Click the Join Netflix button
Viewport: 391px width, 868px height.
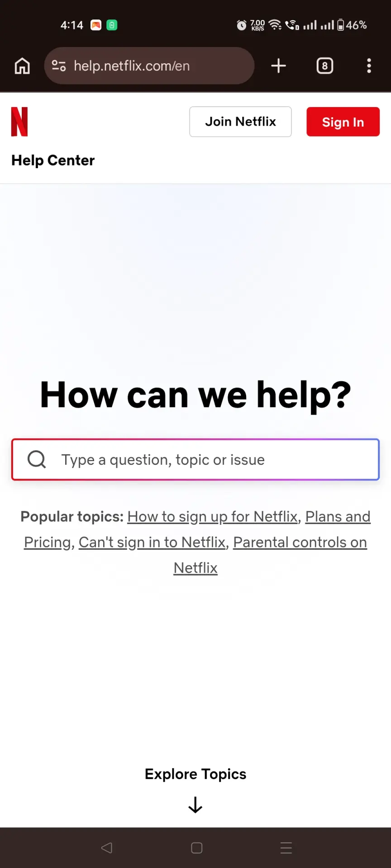click(x=240, y=122)
